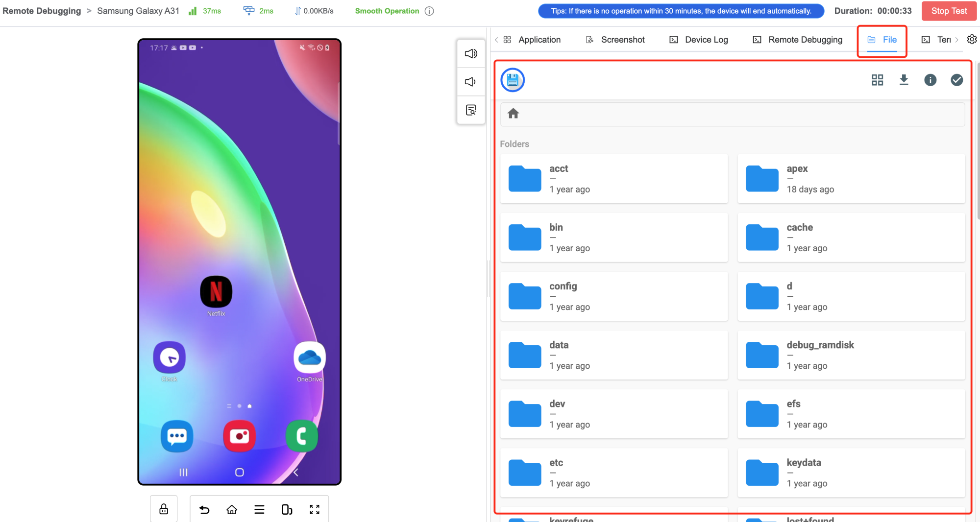Open the settings gear icon
The width and height of the screenshot is (980, 522).
pos(972,39)
